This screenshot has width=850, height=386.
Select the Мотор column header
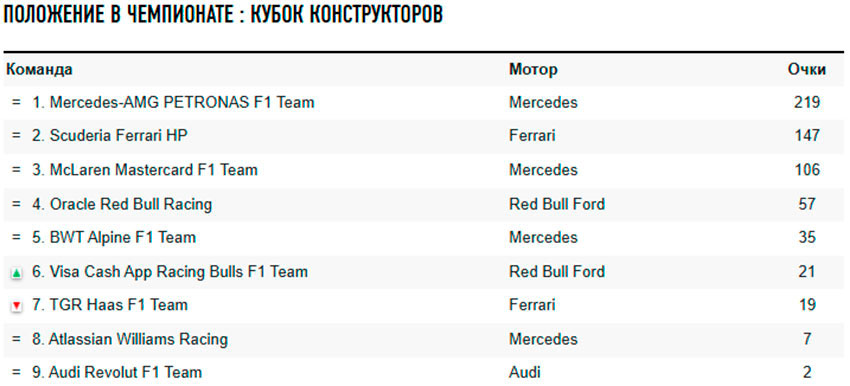533,70
